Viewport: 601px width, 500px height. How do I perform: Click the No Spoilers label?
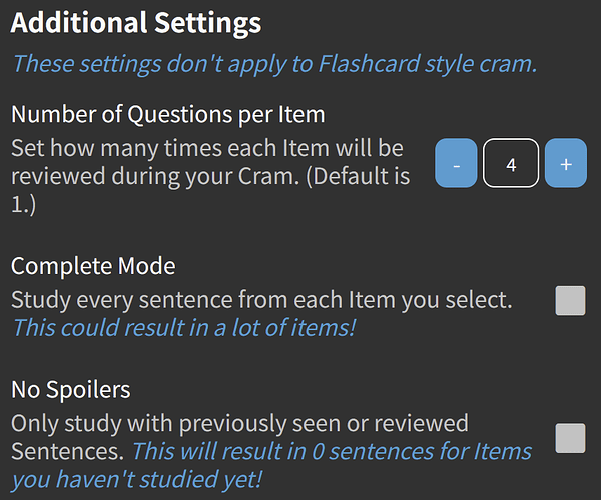point(71,389)
